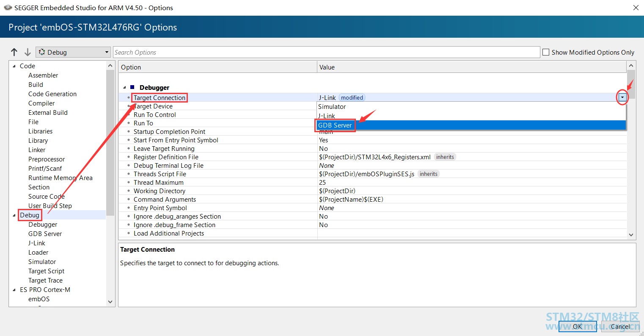Select J-Link in the category tree

(x=37, y=243)
